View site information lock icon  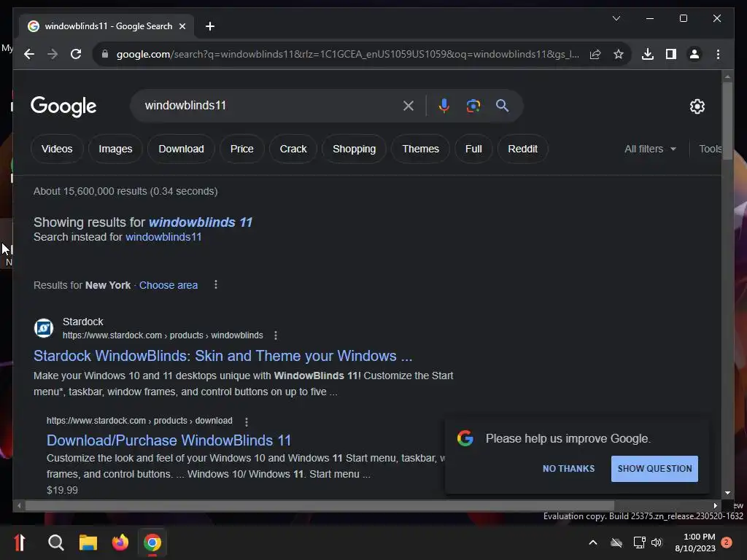click(x=105, y=54)
